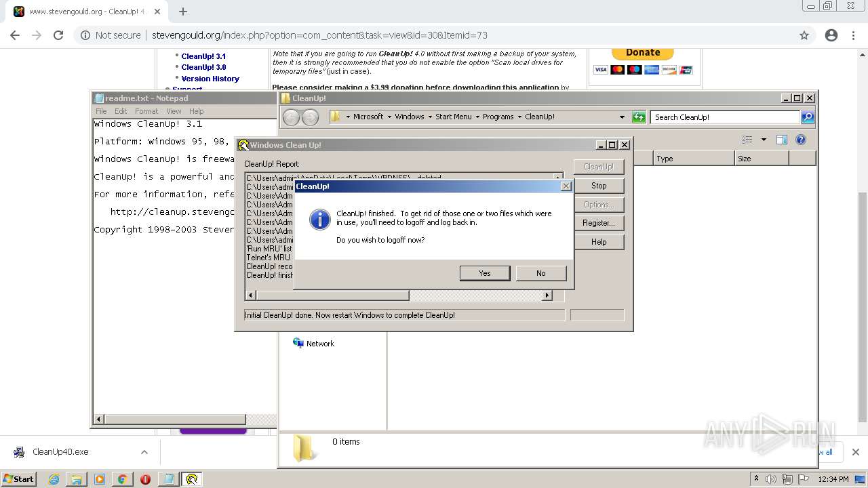This screenshot has width=868, height=488.
Task: Close the CleanUp! finished message dialog
Action: point(566,186)
